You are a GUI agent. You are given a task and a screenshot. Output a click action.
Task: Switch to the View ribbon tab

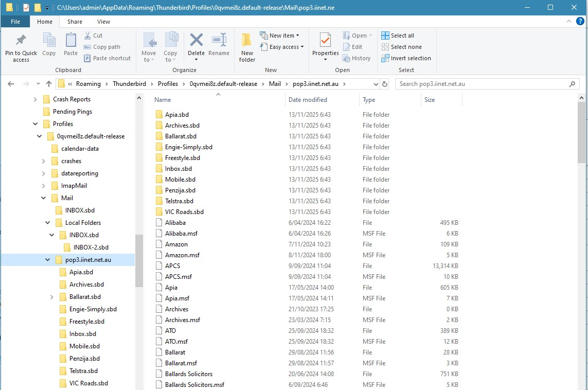103,22
